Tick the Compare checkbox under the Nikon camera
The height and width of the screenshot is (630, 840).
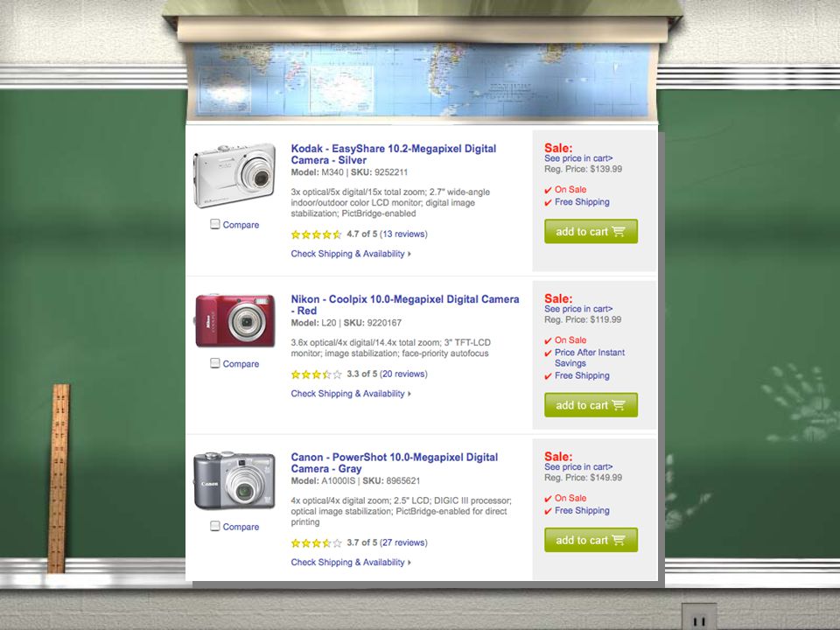pos(215,363)
